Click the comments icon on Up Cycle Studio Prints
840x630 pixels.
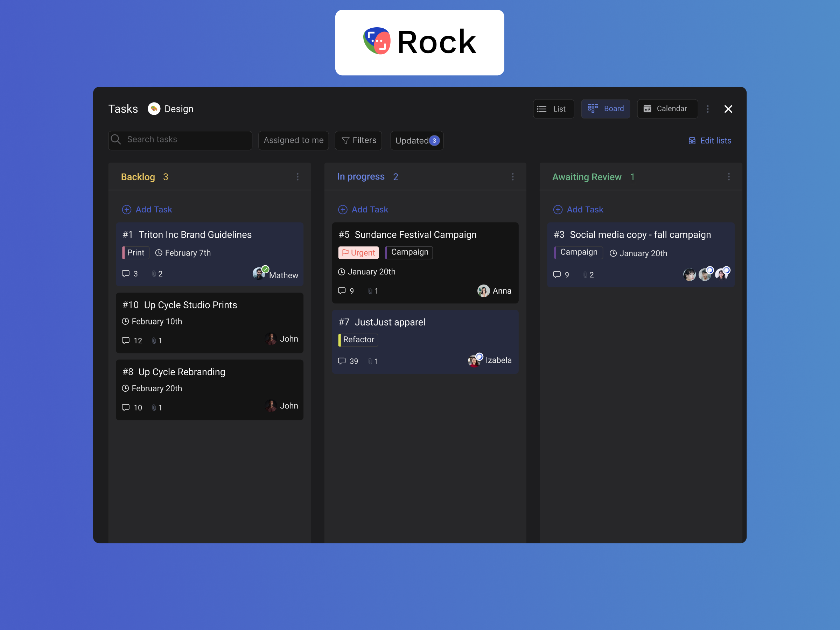126,340
